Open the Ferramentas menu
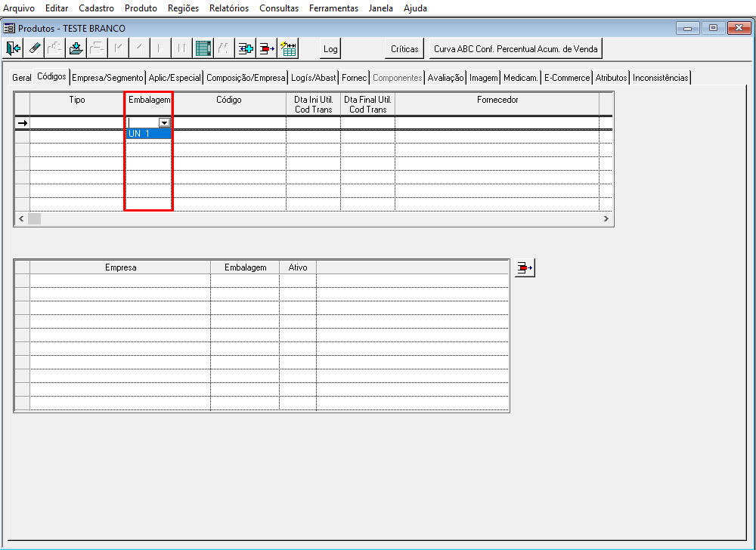Image resolution: width=756 pixels, height=550 pixels. click(333, 8)
